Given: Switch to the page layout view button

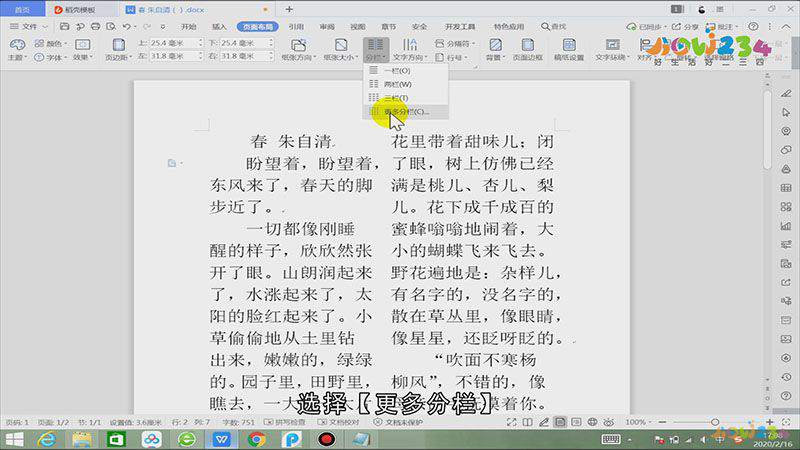Looking at the screenshot, I should click(x=560, y=422).
